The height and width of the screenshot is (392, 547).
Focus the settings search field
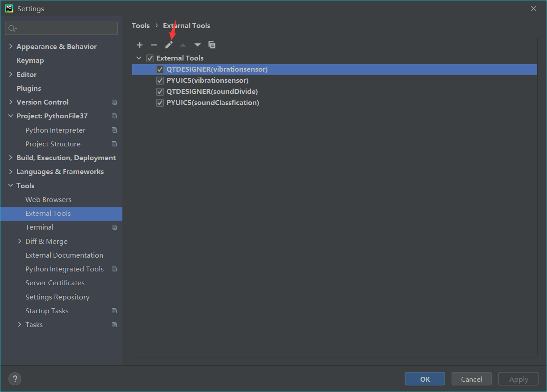point(61,28)
